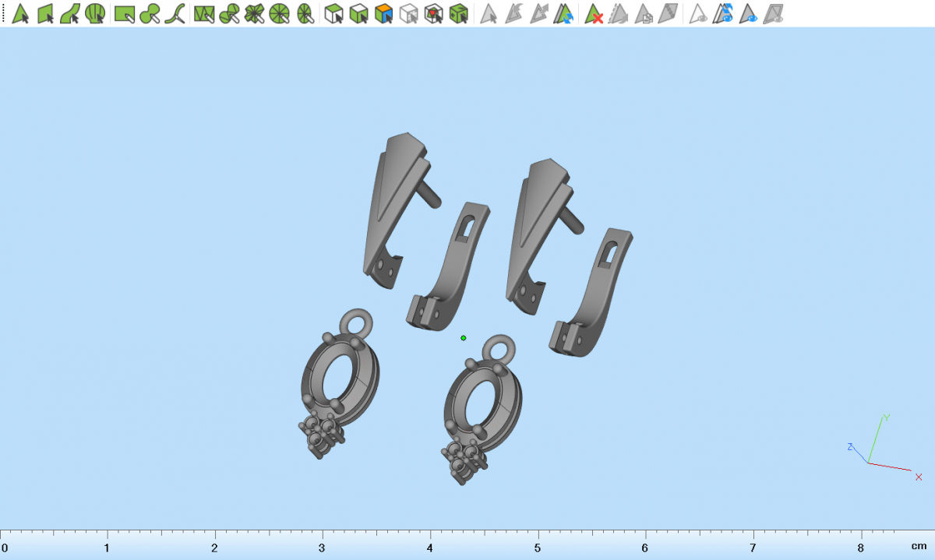Select the wireframe cube with red marker

coord(434,13)
